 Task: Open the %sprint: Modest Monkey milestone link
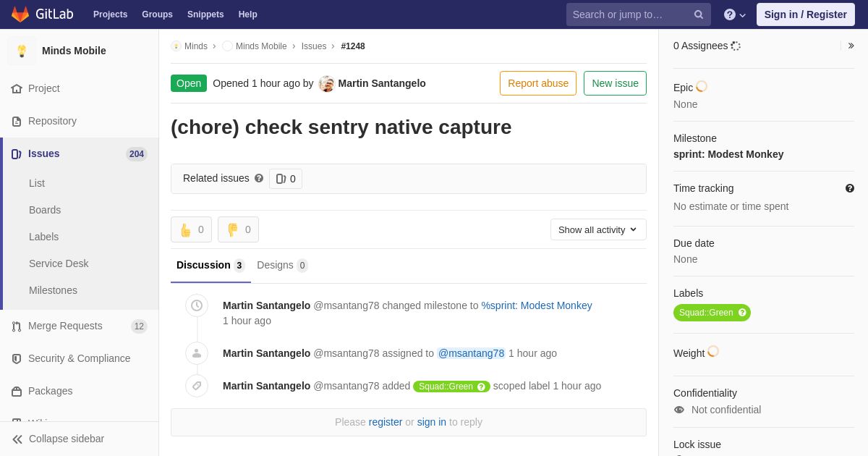537,305
